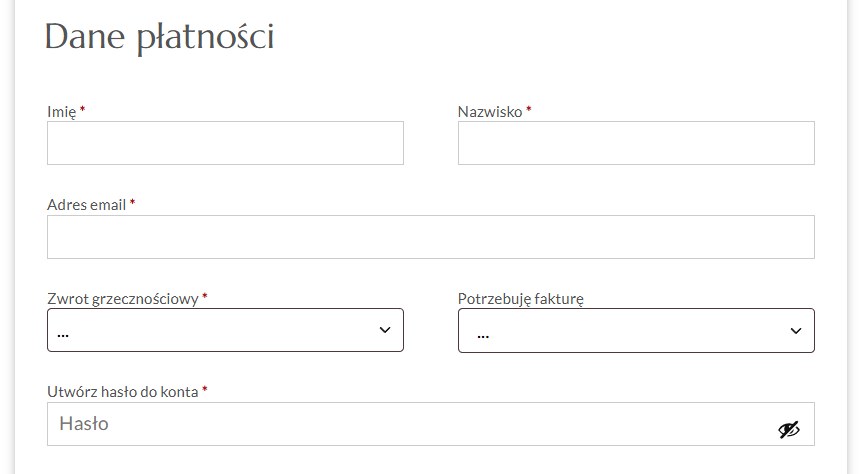Click the asterisk after Utwórz hasło do konta
Viewport: 862px width, 474px height.
[205, 391]
